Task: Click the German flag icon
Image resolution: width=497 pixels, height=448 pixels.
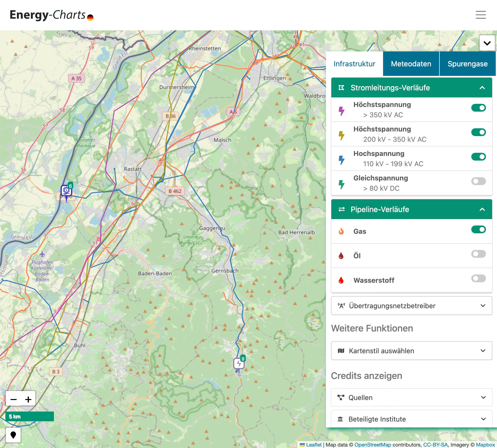Action: pyautogui.click(x=90, y=17)
